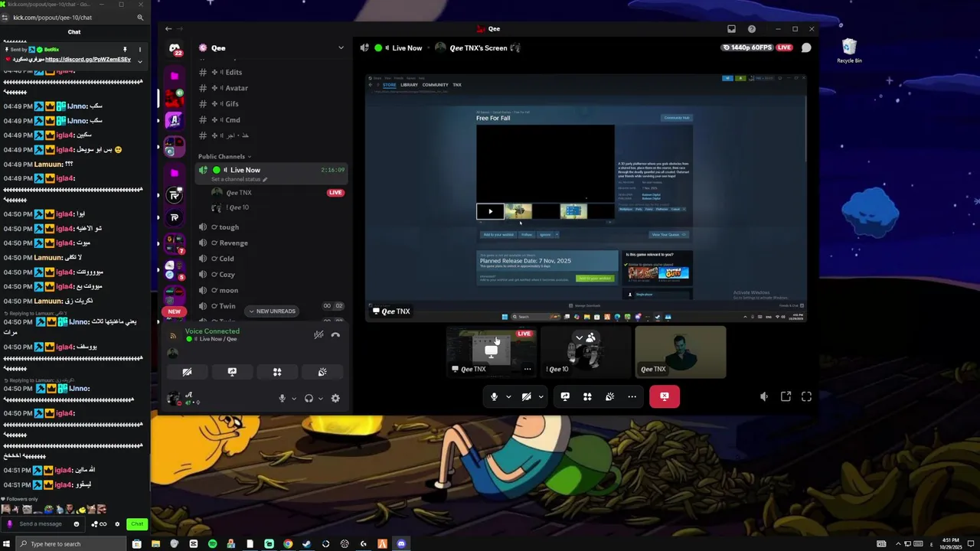This screenshot has height=551, width=980.
Task: Open microphone input options arrow in user panel
Action: pyautogui.click(x=293, y=398)
